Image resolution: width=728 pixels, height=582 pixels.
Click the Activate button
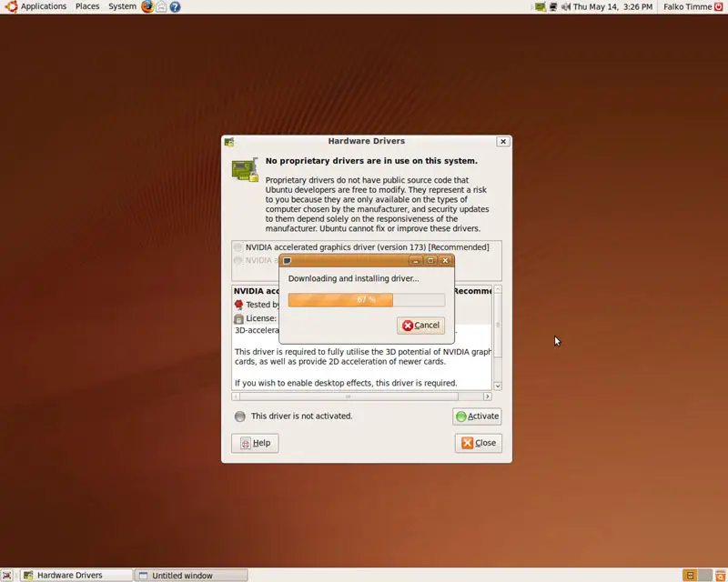click(x=477, y=416)
